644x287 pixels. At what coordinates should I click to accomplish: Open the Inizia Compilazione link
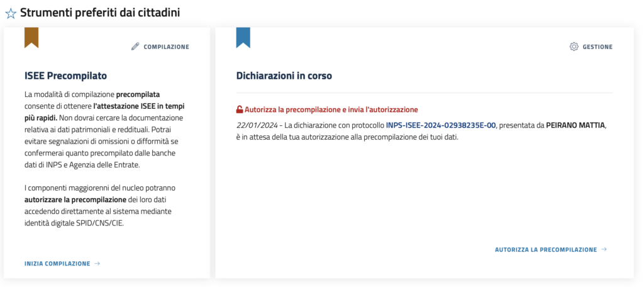click(57, 264)
